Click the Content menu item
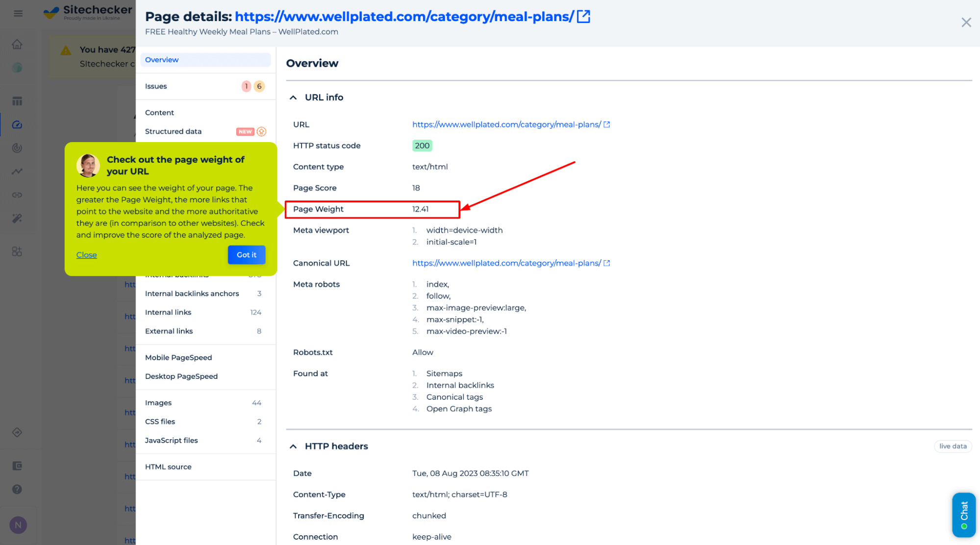Image resolution: width=980 pixels, height=545 pixels. pos(159,112)
